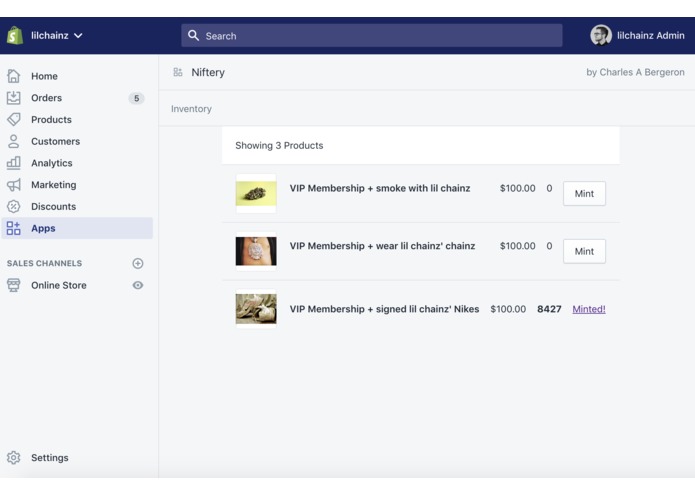Click VIP Membership + smoke with lil chainz
695x494 pixels.
point(380,188)
